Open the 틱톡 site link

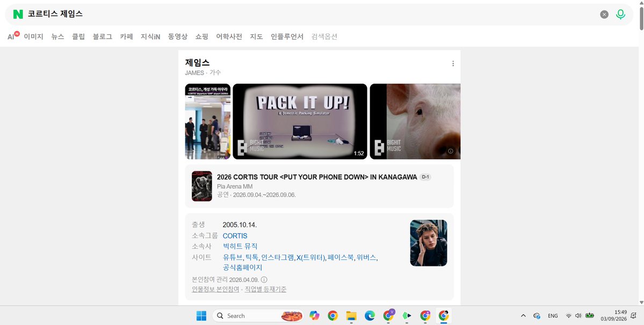click(251, 258)
